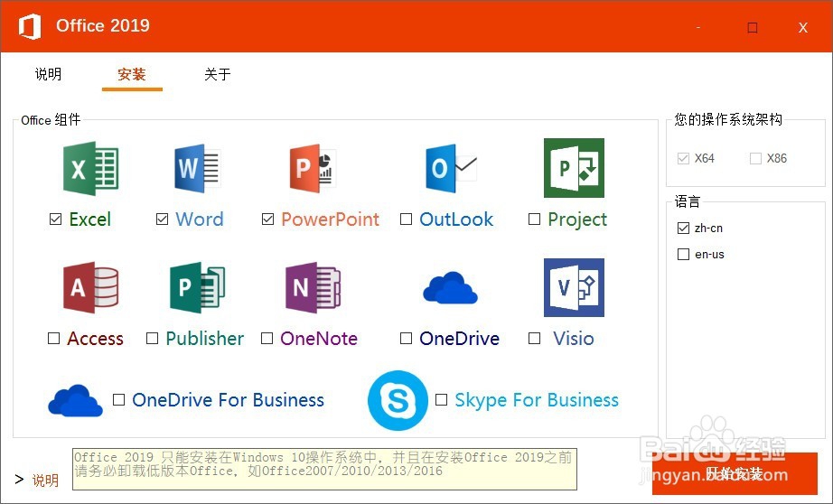Check the Publisher checkbox

[152, 339]
